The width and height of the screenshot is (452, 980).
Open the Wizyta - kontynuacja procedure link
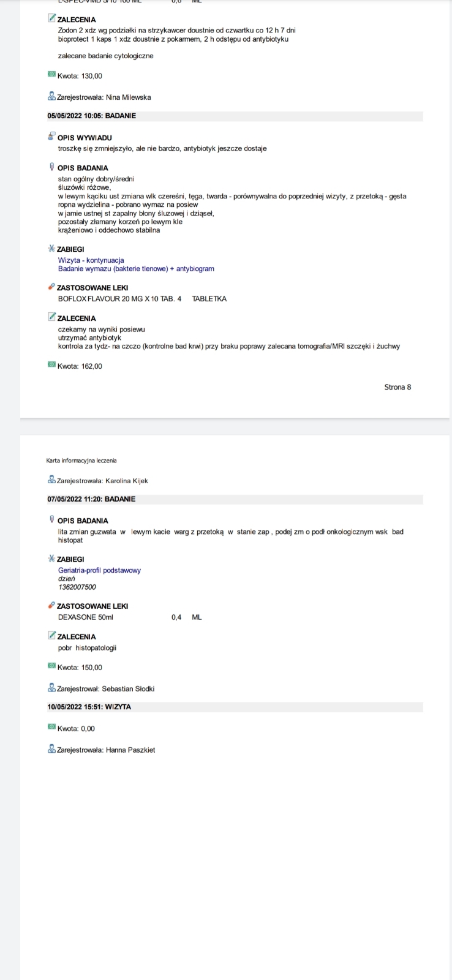tap(91, 260)
